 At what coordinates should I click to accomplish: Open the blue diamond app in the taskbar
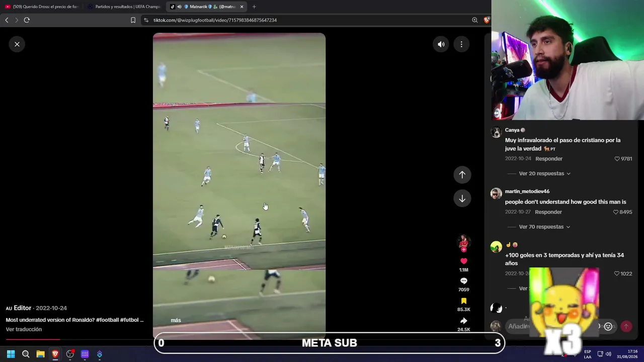[x=100, y=354]
